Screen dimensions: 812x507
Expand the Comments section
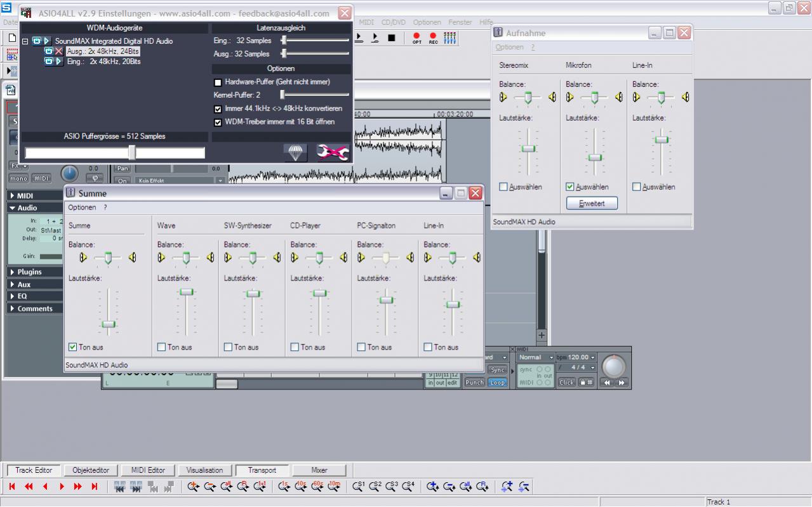[12, 308]
